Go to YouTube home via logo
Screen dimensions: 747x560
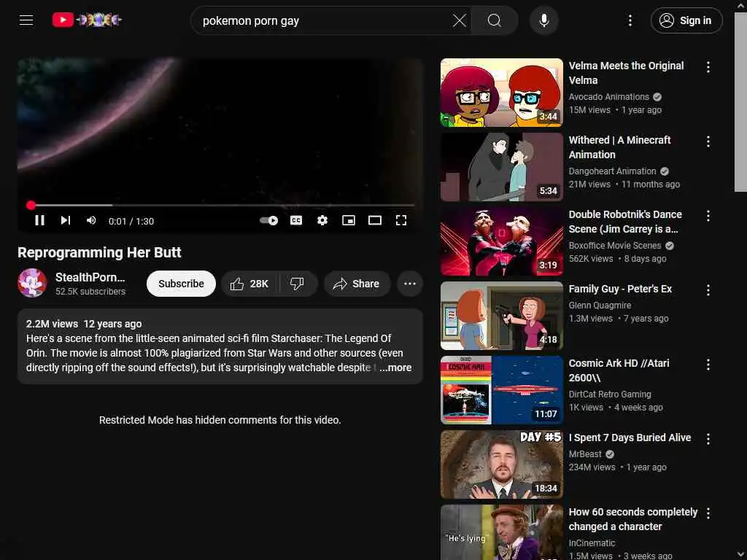pos(87,20)
